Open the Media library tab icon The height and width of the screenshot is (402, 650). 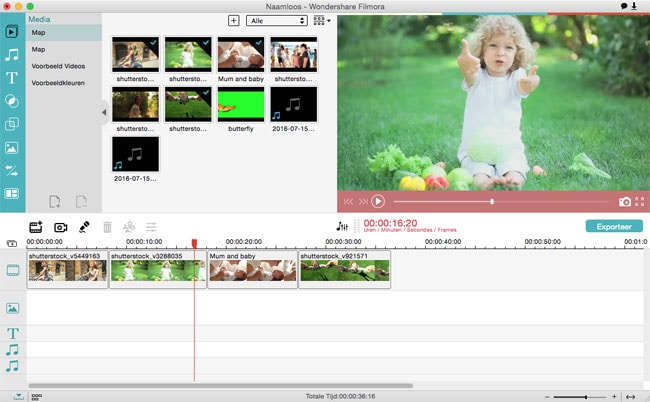12,31
